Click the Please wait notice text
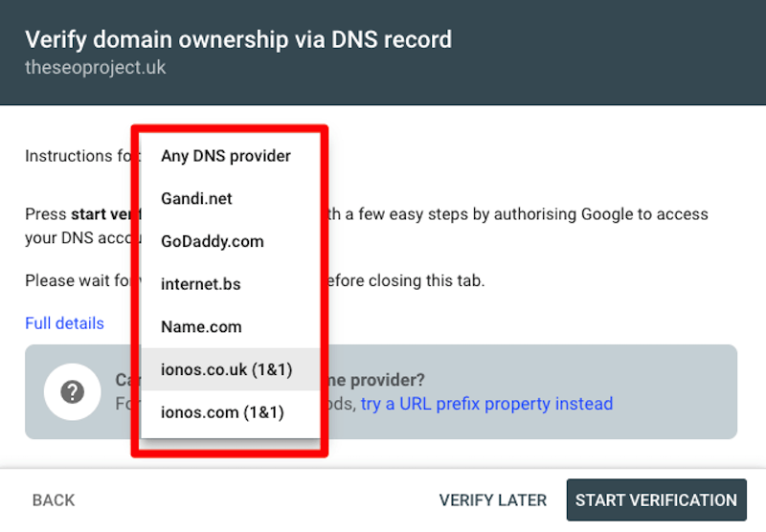The height and width of the screenshot is (532, 766). click(255, 280)
